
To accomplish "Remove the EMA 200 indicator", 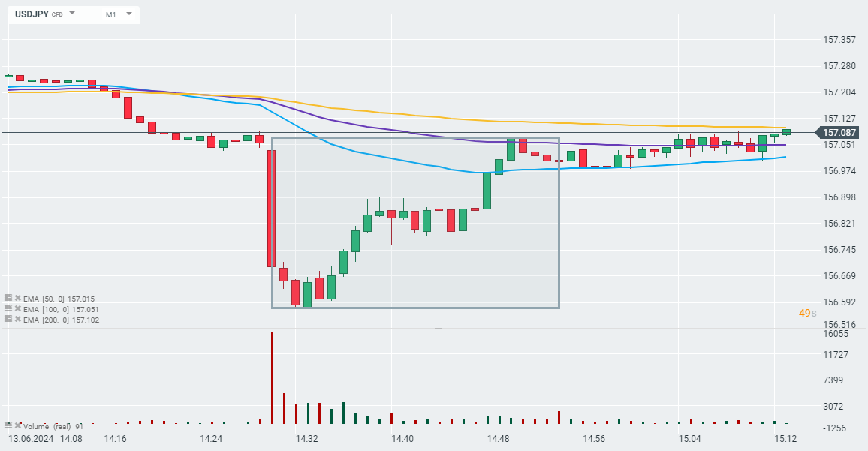I will pos(17,319).
